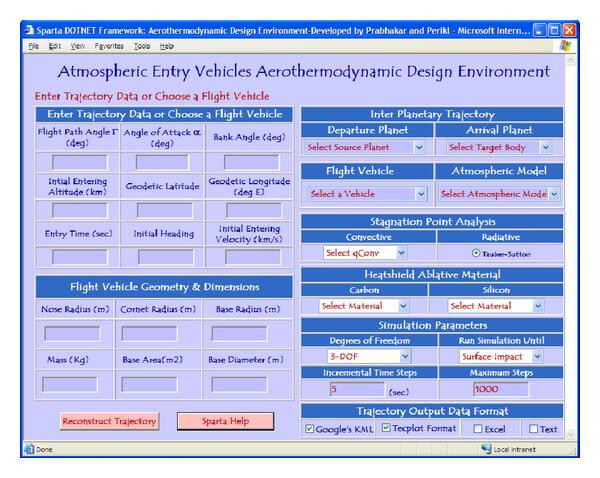Screen dimensions: 600x478
Task: Click the 'Local intranet' status text
Action: pyautogui.click(x=514, y=449)
